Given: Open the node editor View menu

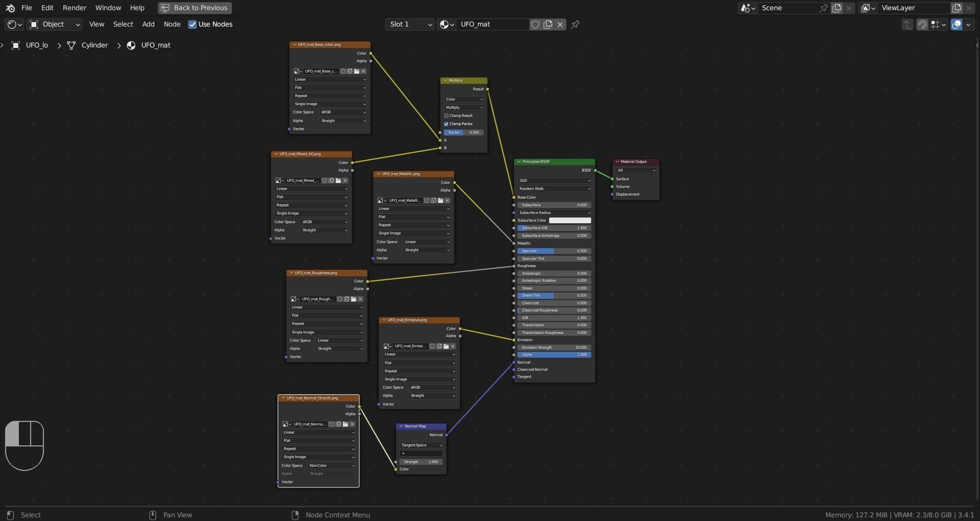Looking at the screenshot, I should (x=96, y=25).
